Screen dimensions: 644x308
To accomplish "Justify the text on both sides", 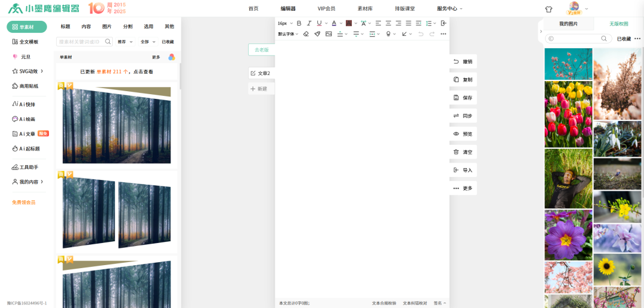I will tap(408, 23).
